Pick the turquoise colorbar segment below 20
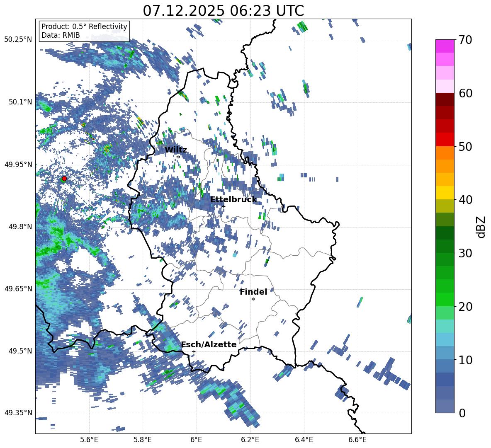 pos(445,326)
